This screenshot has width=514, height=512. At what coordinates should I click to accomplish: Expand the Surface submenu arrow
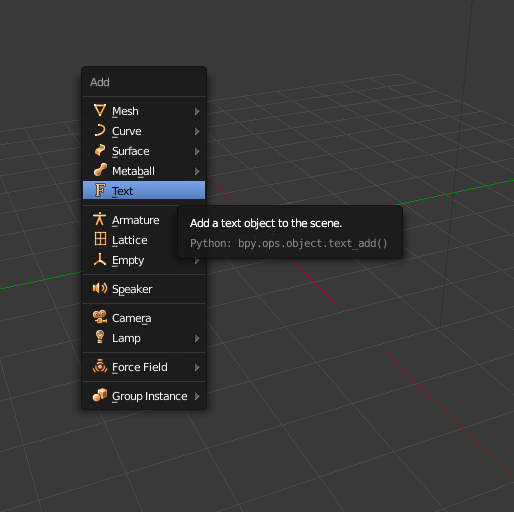tap(197, 151)
